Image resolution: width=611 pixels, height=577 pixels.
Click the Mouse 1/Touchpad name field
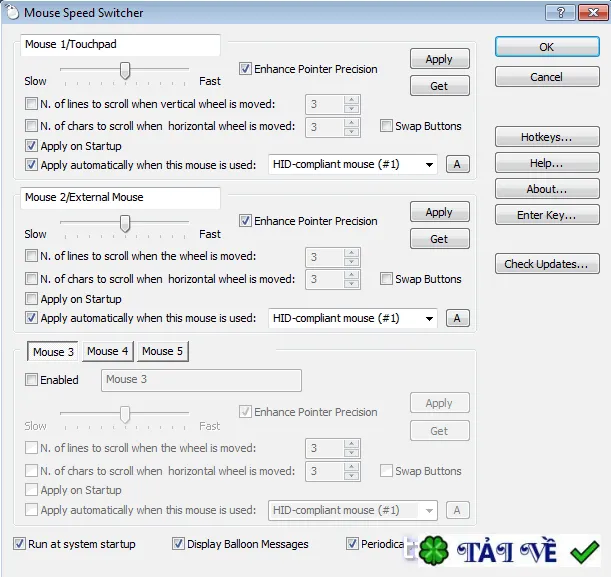coord(120,45)
